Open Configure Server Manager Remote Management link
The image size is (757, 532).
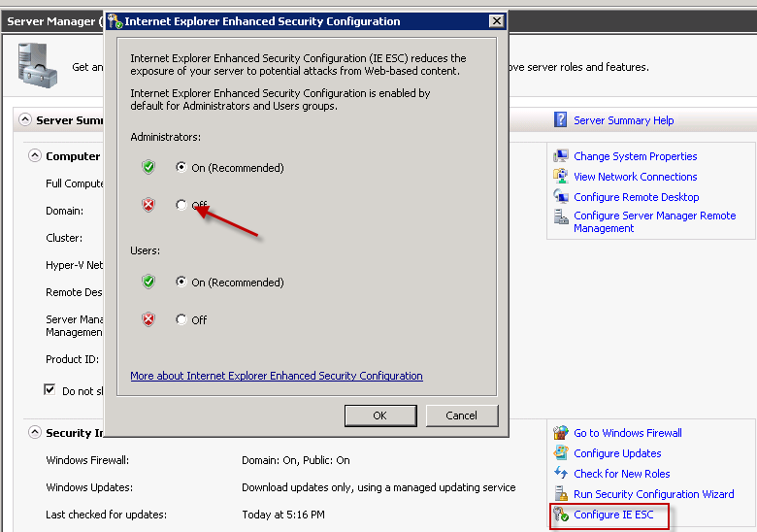(655, 222)
